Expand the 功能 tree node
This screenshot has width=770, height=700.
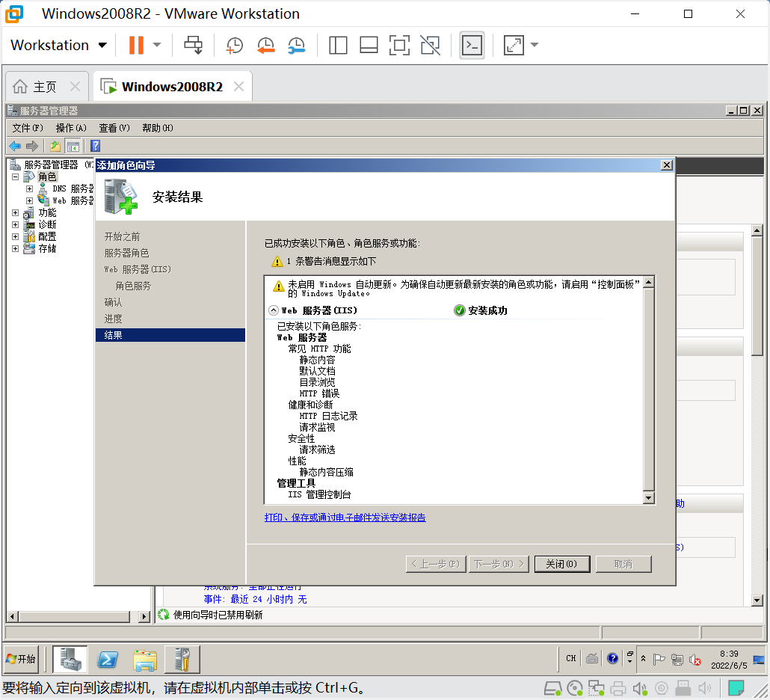15,212
